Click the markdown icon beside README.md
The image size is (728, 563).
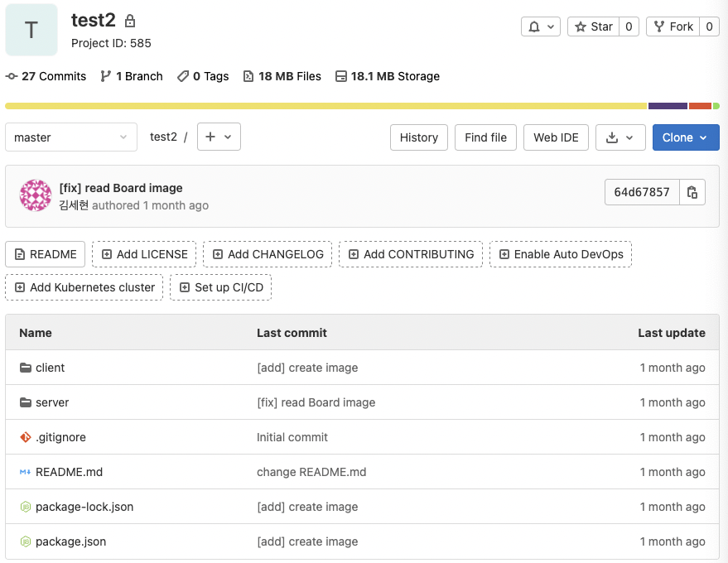(x=26, y=472)
